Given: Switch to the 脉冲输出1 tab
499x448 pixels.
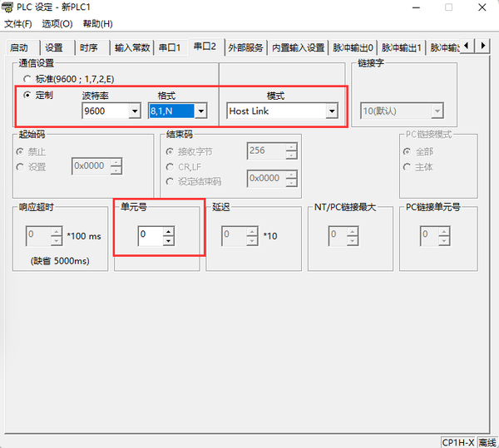Looking at the screenshot, I should pyautogui.click(x=402, y=48).
